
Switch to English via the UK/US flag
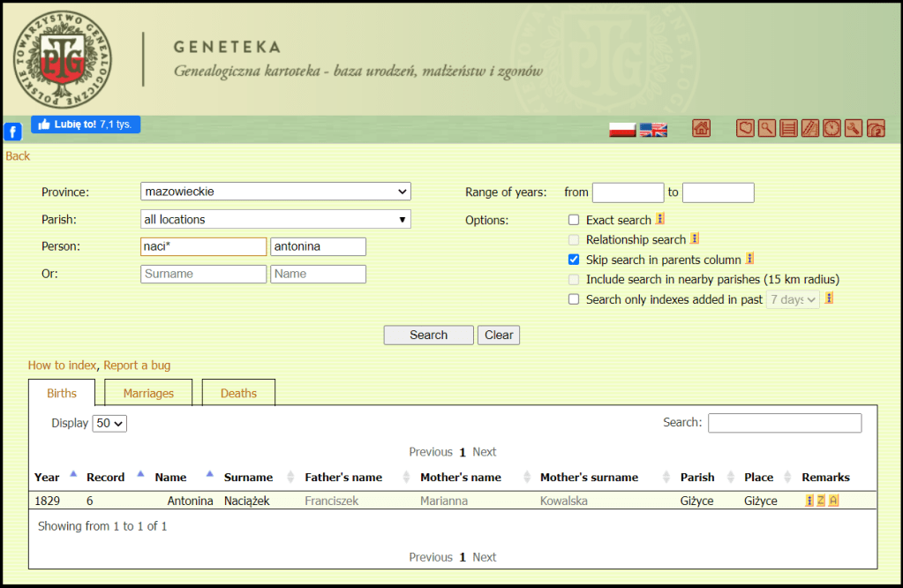tap(653, 130)
